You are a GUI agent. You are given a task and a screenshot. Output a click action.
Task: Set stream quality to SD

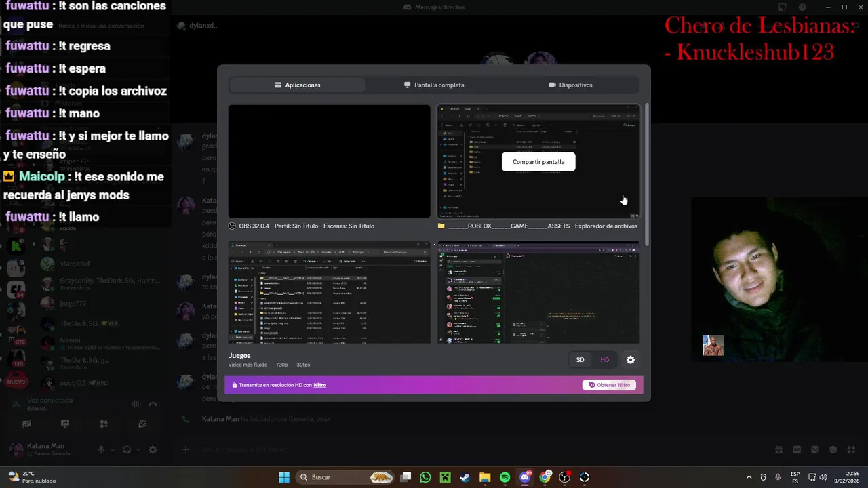pos(580,360)
